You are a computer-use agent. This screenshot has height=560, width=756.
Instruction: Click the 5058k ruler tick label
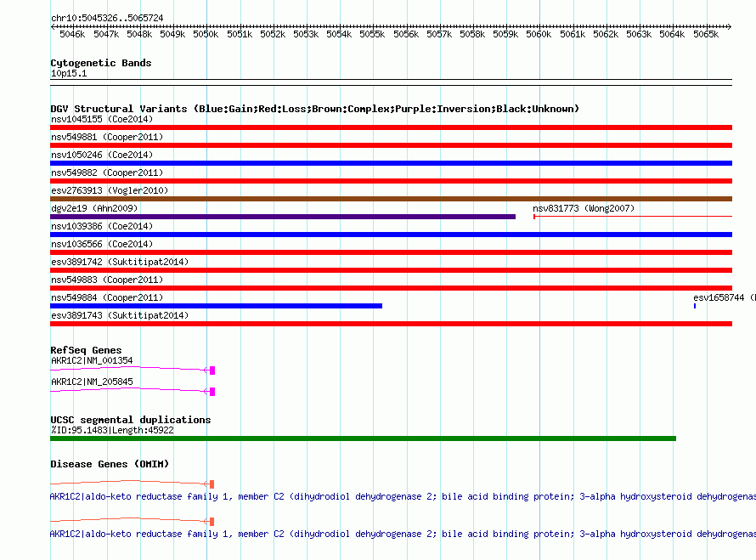click(x=472, y=34)
